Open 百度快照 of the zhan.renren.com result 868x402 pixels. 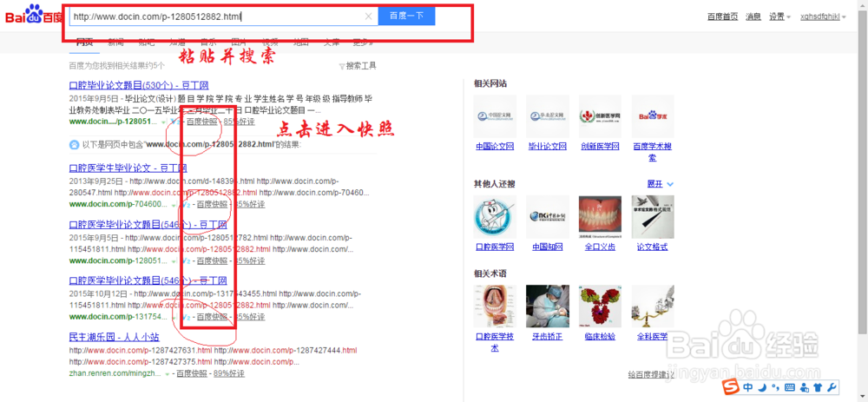click(x=192, y=373)
